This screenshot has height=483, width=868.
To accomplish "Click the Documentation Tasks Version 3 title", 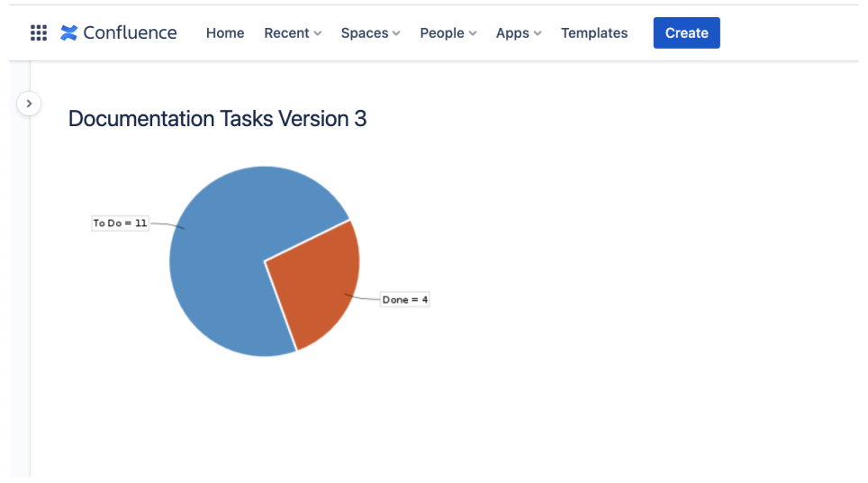I will (217, 119).
